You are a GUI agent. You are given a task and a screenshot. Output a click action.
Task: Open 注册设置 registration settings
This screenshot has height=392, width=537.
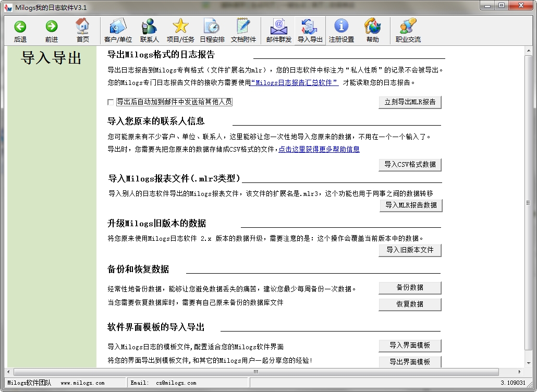coord(341,30)
